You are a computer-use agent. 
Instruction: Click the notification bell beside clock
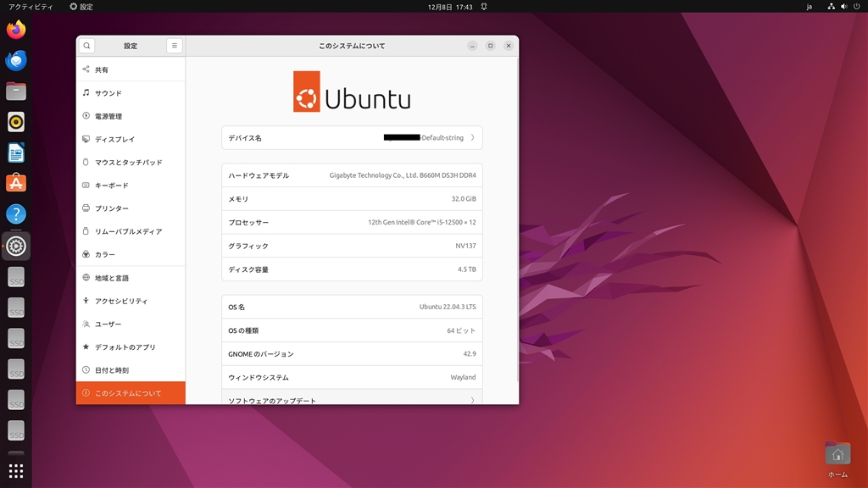[x=484, y=7]
